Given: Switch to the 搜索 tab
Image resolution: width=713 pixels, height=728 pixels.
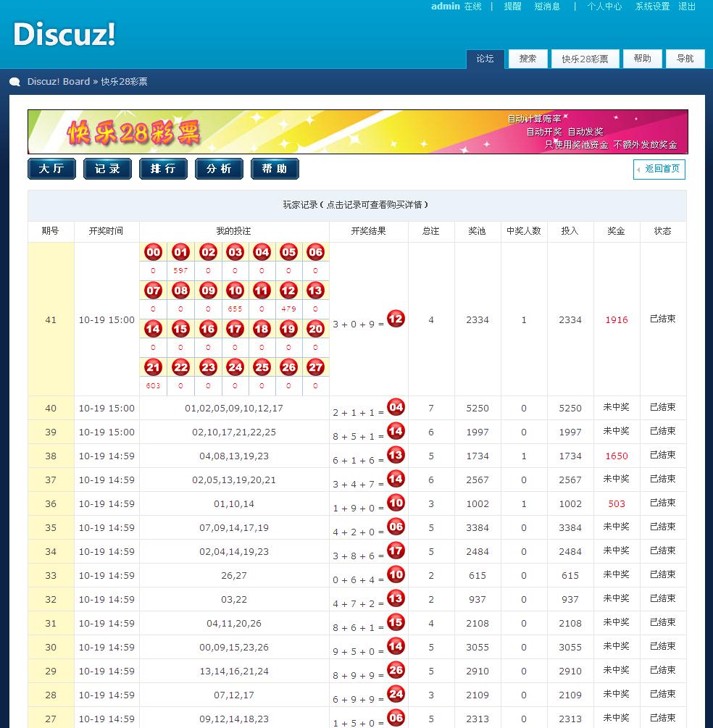Looking at the screenshot, I should [528, 59].
